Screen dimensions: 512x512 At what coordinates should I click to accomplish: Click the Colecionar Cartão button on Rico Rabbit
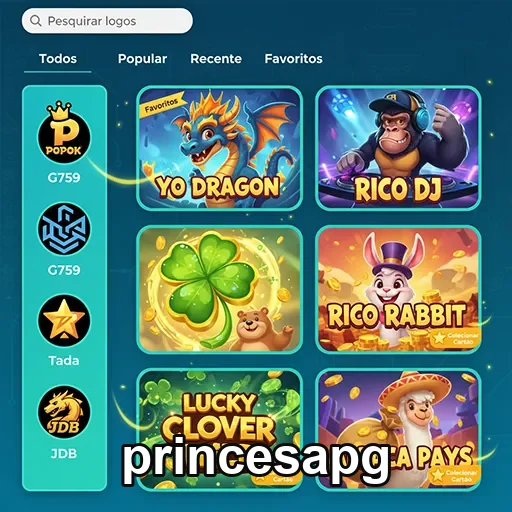coord(455,338)
